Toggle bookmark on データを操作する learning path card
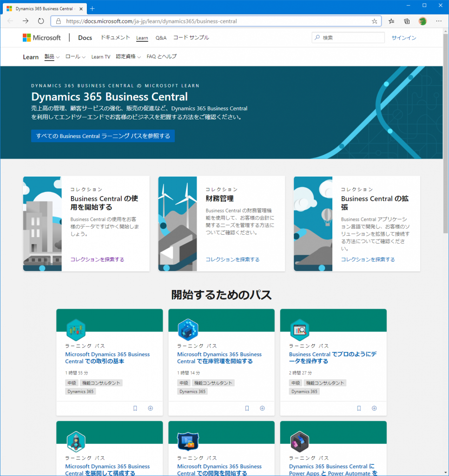Image resolution: width=449 pixels, height=476 pixels. point(359,408)
